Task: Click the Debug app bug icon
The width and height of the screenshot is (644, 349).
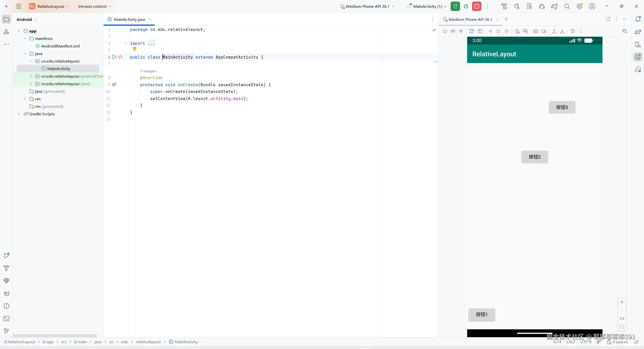Action: pyautogui.click(x=466, y=6)
